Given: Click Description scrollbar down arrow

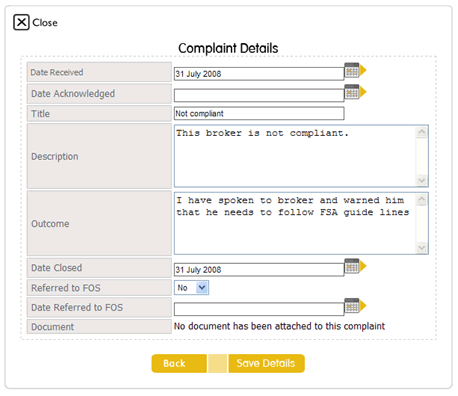Looking at the screenshot, I should (422, 180).
